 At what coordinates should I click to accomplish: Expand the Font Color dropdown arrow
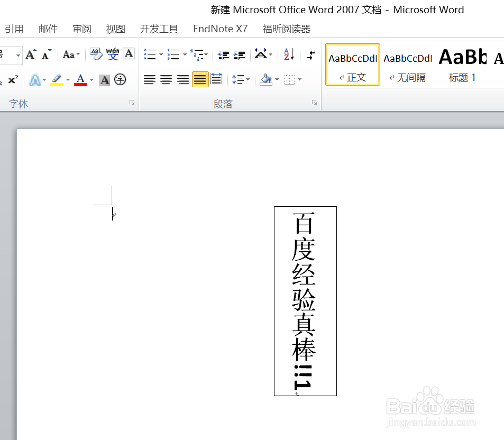(91, 80)
